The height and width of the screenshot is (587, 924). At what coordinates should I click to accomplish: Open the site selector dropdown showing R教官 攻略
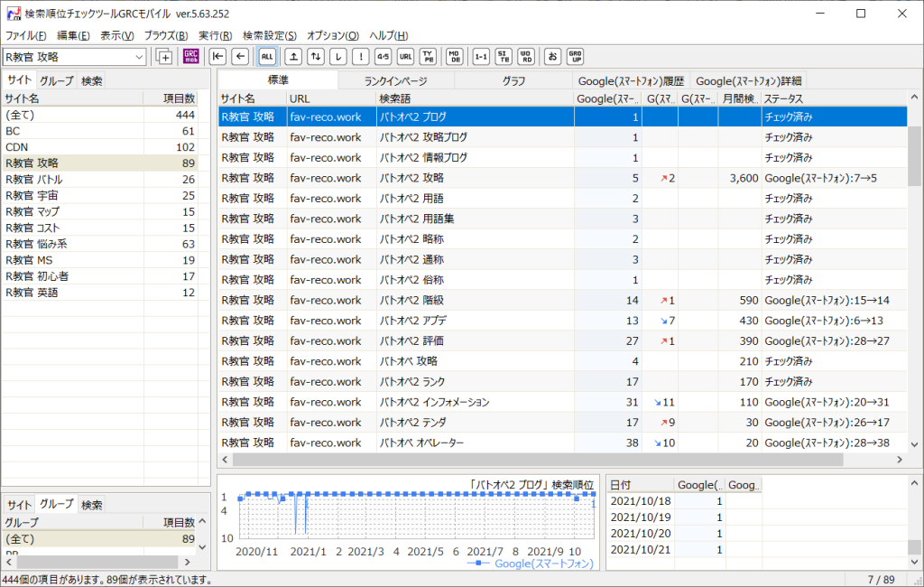(139, 57)
